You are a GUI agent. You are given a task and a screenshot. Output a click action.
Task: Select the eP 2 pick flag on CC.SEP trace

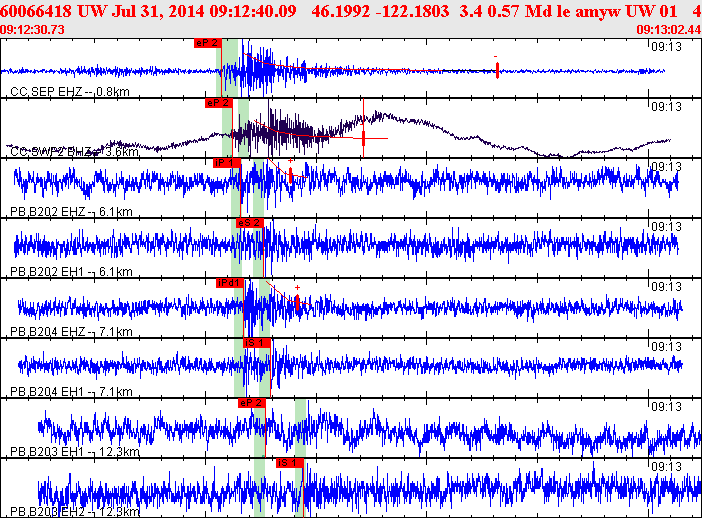coord(208,43)
